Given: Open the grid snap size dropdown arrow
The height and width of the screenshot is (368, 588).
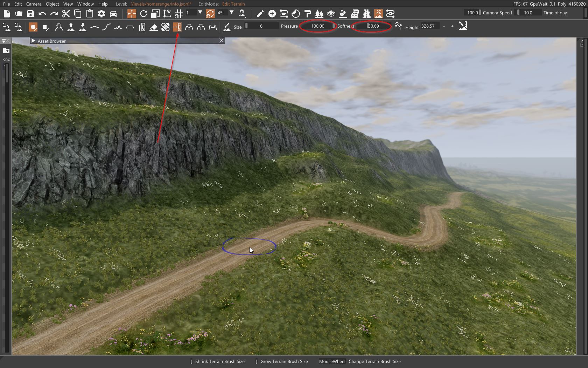Looking at the screenshot, I should [x=200, y=13].
